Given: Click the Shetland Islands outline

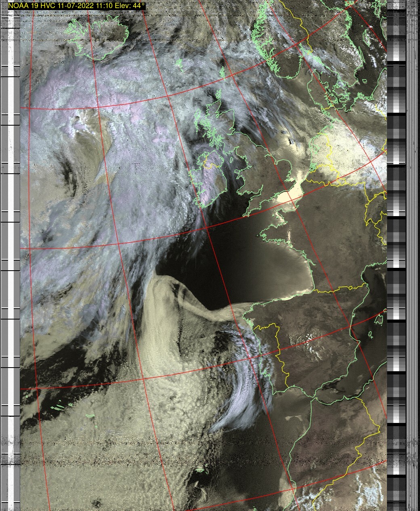Looking at the screenshot, I should click(222, 72).
